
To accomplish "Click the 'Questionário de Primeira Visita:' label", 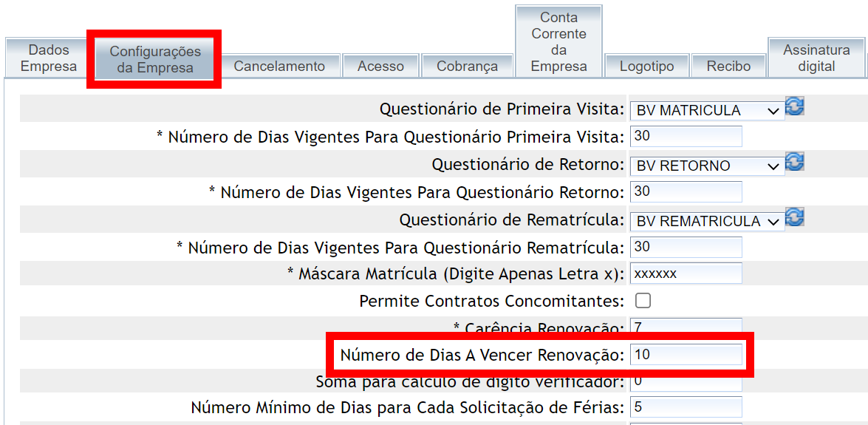I will point(502,109).
